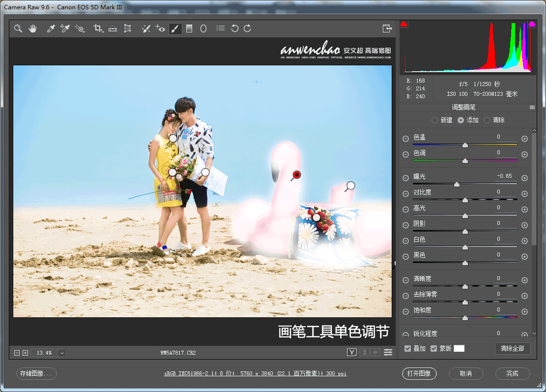Increase 对比度 with plus icon

[524, 194]
